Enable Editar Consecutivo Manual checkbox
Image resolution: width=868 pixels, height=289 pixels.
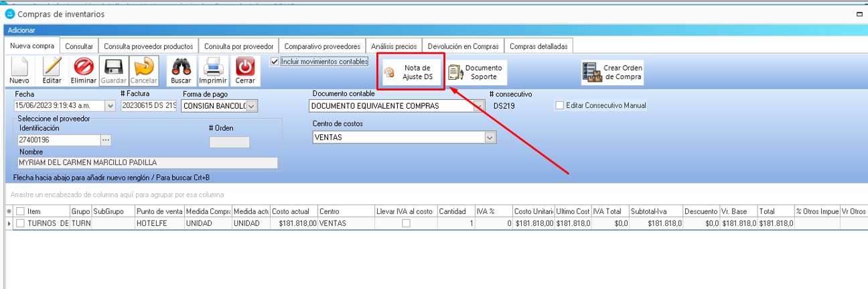pos(560,105)
